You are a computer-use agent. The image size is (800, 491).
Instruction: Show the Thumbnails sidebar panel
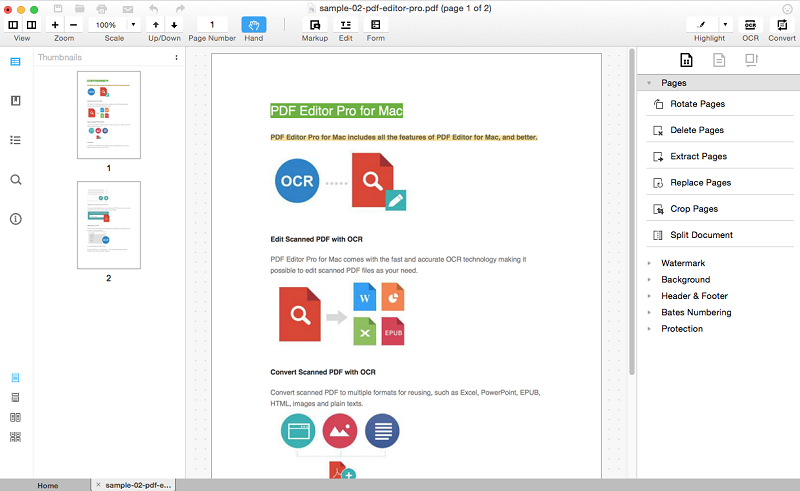(x=15, y=62)
